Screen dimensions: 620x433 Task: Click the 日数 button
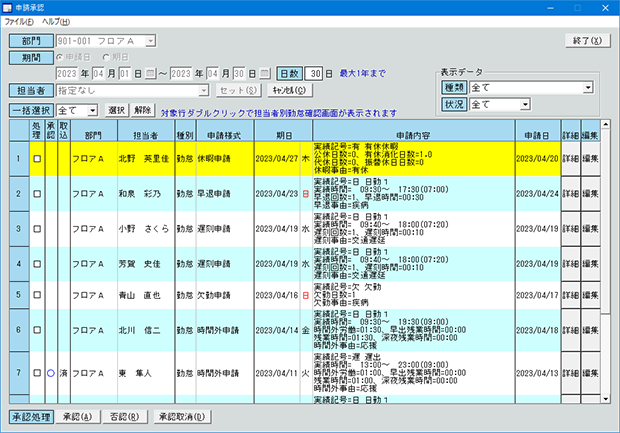(x=289, y=74)
